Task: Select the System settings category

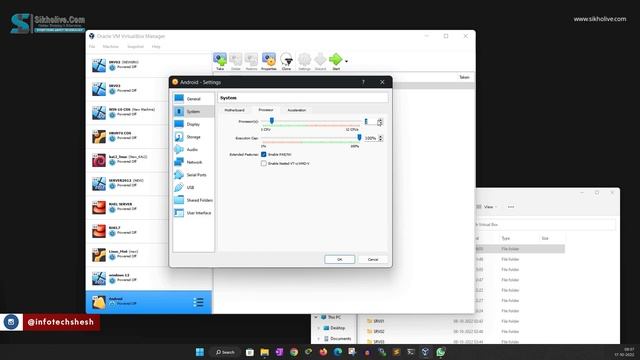Action: (x=193, y=111)
